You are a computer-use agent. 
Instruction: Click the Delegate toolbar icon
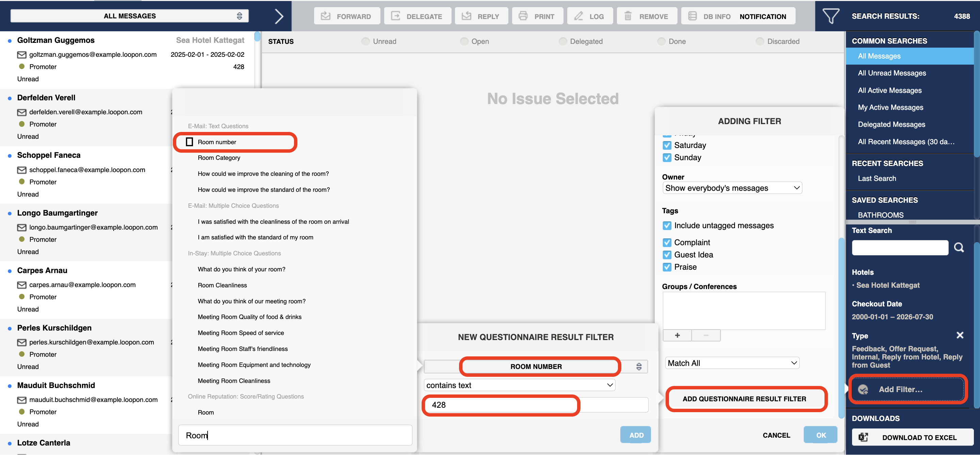(x=396, y=16)
